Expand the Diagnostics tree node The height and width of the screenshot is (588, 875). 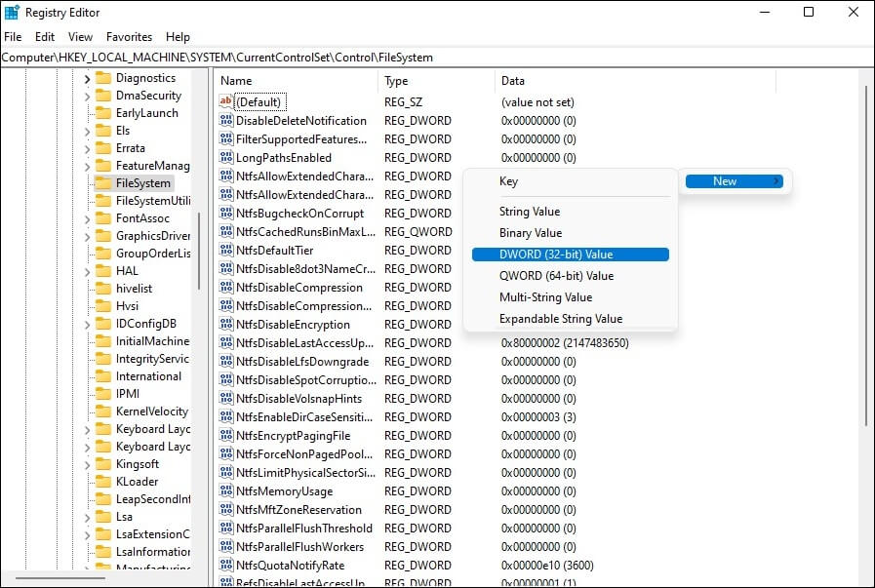click(87, 78)
